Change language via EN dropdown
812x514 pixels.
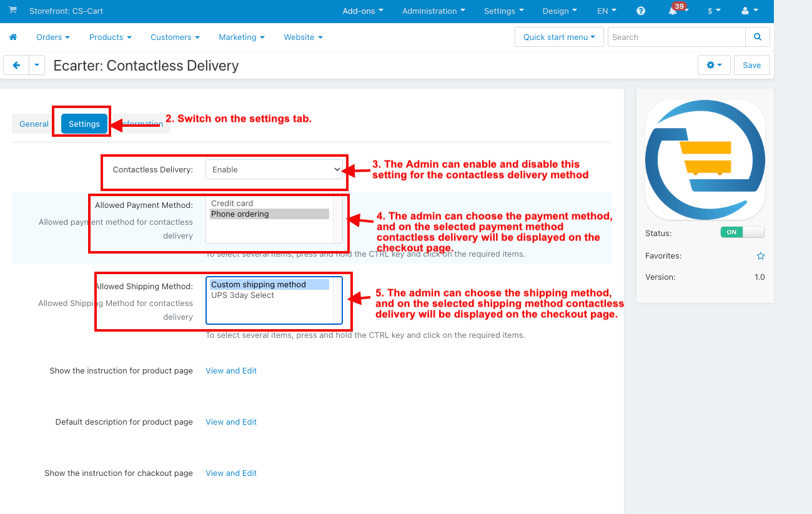(607, 11)
